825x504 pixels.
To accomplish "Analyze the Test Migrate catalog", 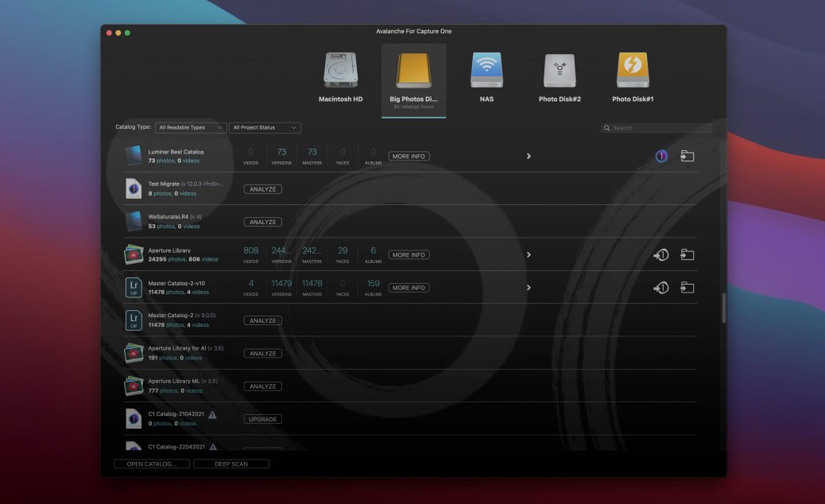I will [x=262, y=189].
